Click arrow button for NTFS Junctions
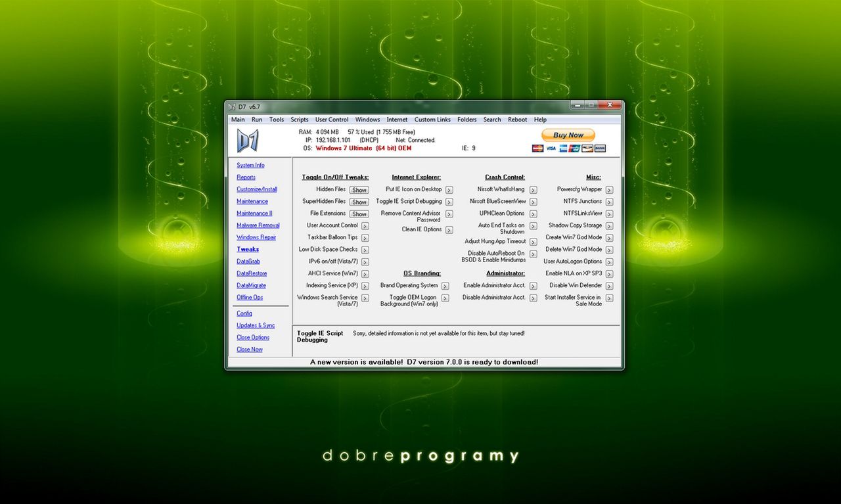 tap(609, 202)
